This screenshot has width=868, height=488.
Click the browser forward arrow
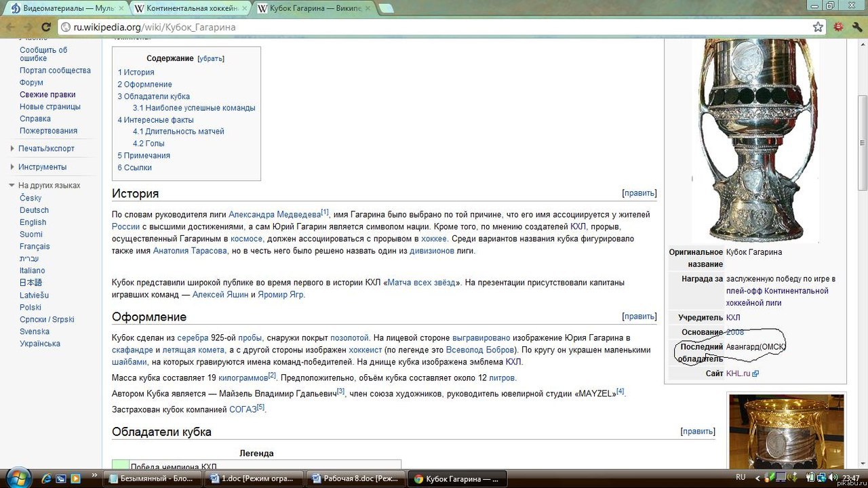point(28,27)
